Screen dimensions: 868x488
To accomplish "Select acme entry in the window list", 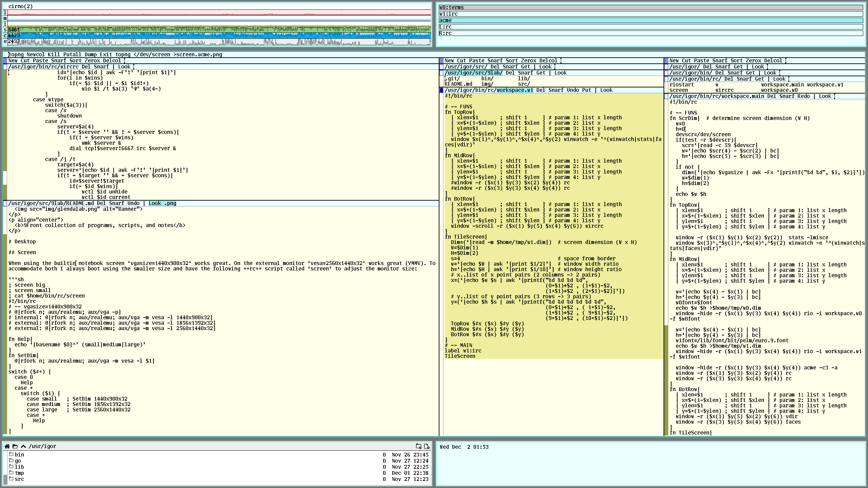I will pos(651,20).
